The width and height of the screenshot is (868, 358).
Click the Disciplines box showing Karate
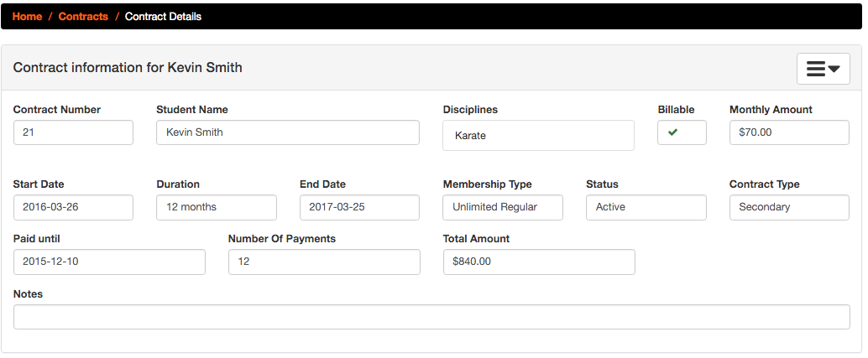click(539, 135)
